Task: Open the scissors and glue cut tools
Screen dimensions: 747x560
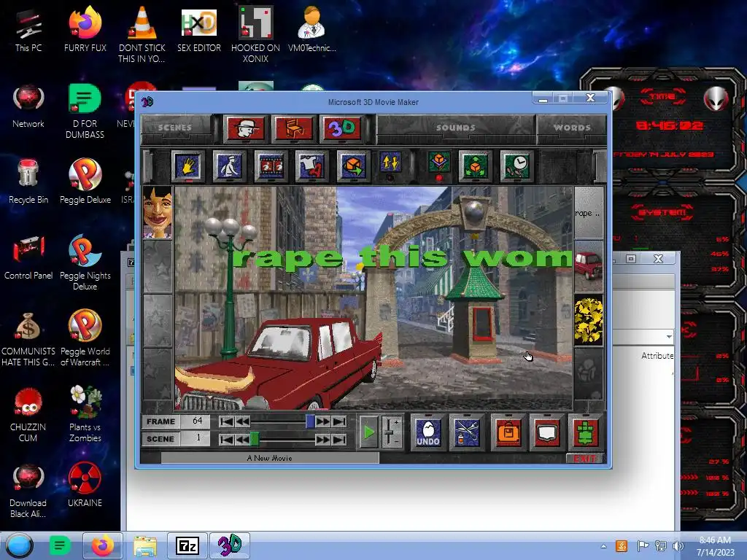Action: 467,432
